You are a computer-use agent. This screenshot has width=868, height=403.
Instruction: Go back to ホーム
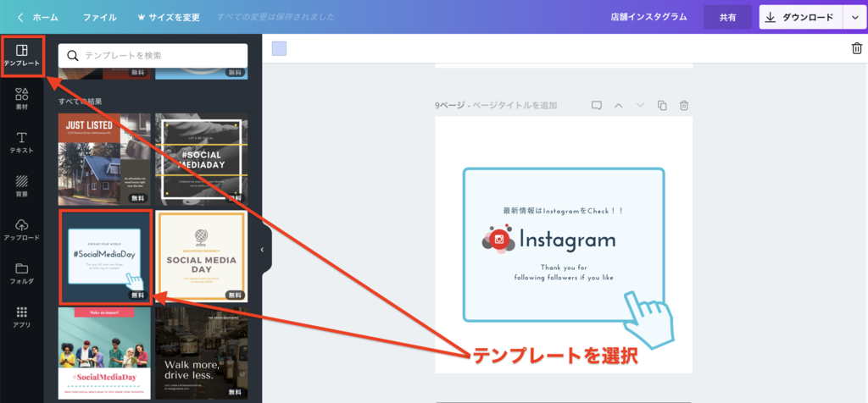37,17
